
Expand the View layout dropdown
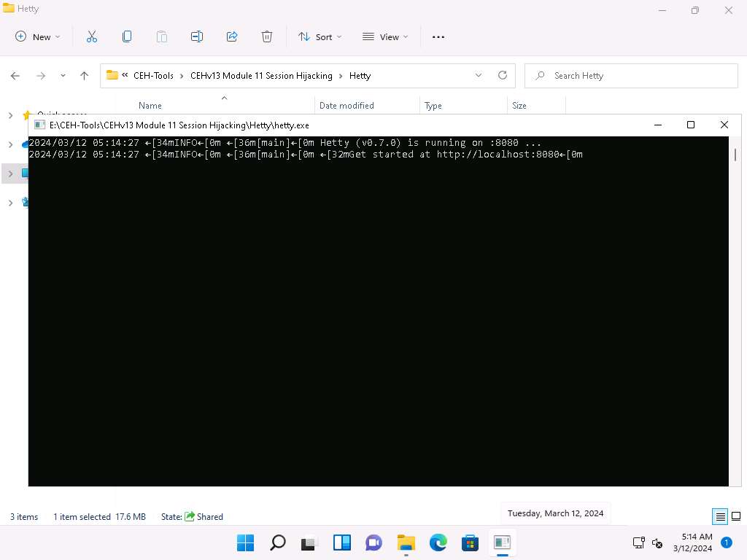[x=385, y=36]
